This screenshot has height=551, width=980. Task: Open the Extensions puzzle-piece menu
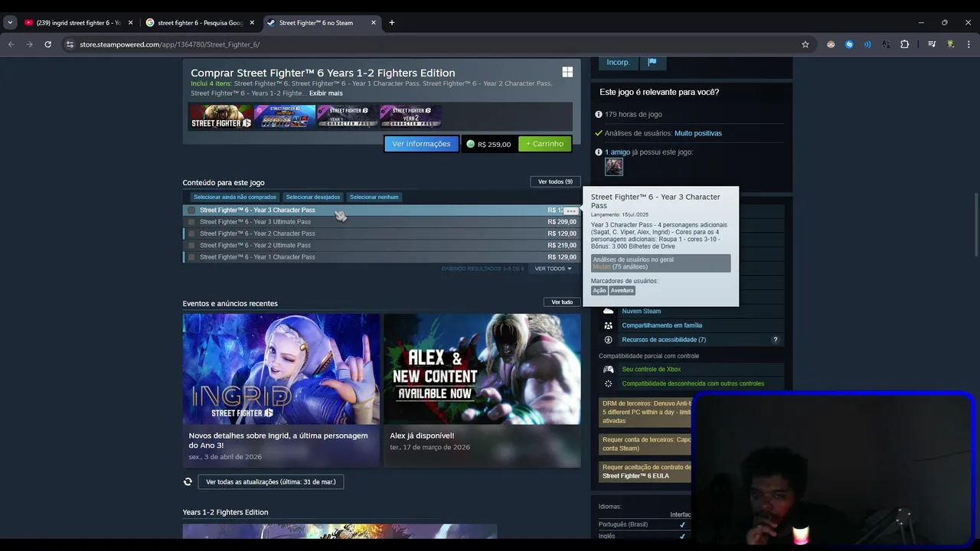(x=904, y=44)
